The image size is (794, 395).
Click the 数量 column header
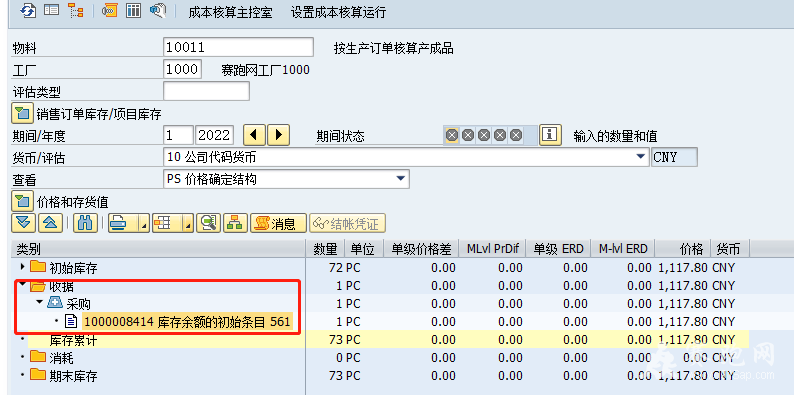(325, 249)
